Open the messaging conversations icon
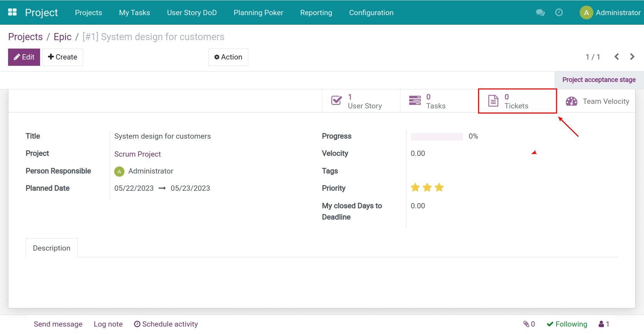The height and width of the screenshot is (334, 644). [x=540, y=12]
